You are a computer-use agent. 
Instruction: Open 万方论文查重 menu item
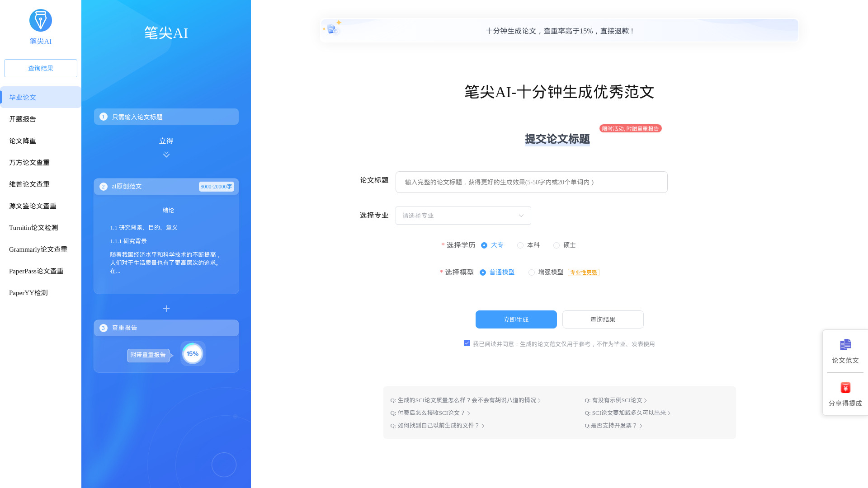28,162
